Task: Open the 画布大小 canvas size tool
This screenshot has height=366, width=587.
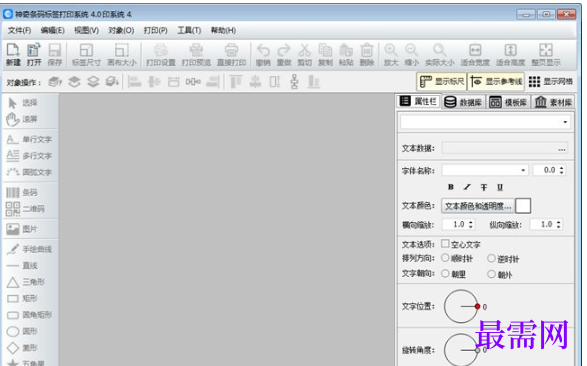Action: pyautogui.click(x=122, y=55)
